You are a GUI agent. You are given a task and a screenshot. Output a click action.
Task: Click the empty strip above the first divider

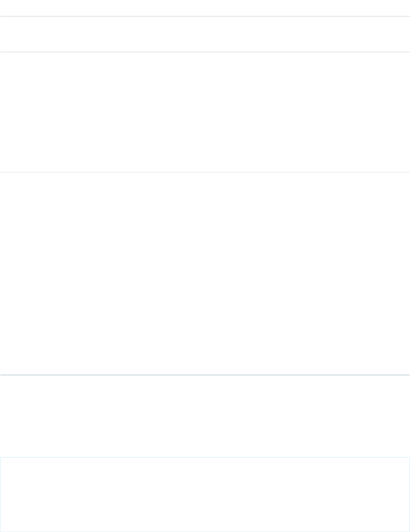coord(205,8)
